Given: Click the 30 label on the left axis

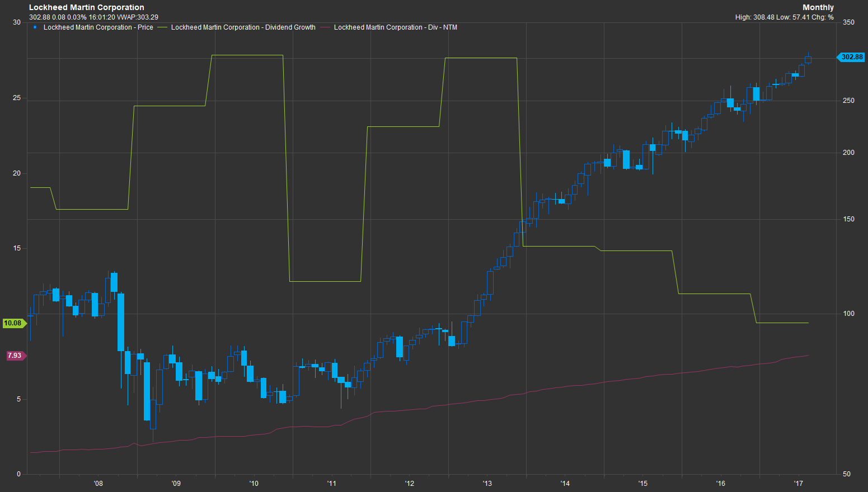Looking at the screenshot, I should coord(17,22).
